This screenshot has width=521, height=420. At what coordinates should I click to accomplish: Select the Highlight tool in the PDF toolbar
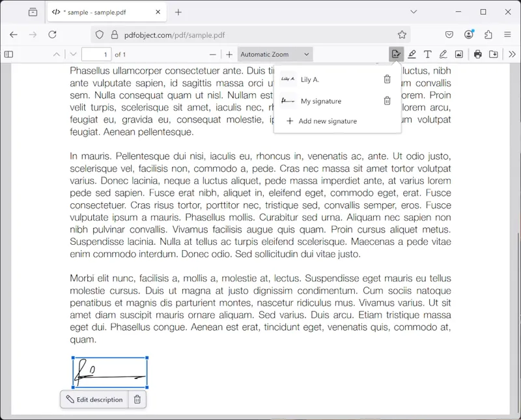coord(412,55)
